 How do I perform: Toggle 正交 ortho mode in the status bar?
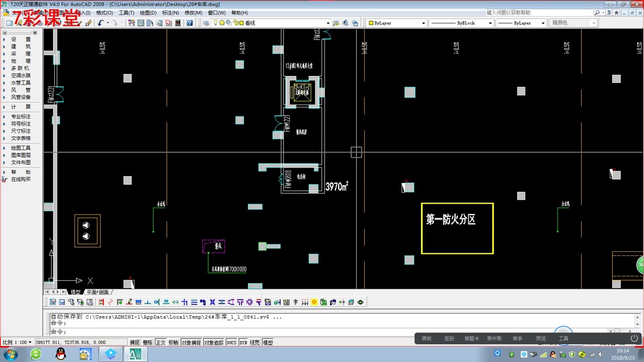(160, 342)
